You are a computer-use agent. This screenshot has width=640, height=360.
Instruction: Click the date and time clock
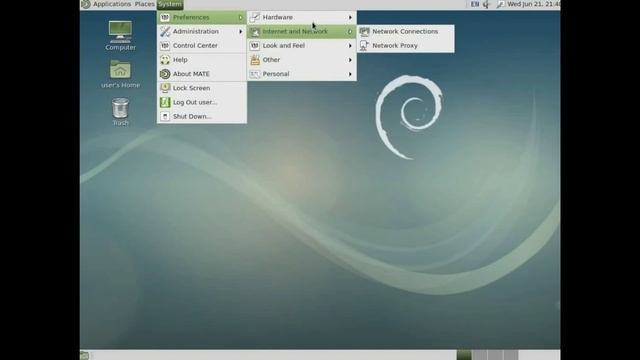533,4
